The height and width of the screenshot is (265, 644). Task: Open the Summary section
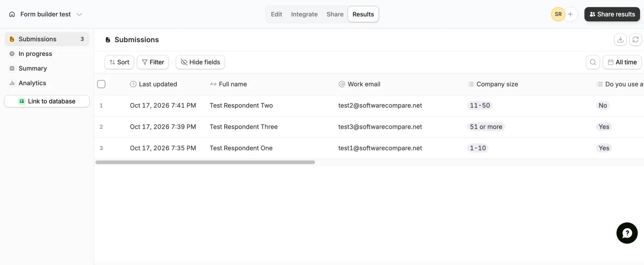[47, 68]
